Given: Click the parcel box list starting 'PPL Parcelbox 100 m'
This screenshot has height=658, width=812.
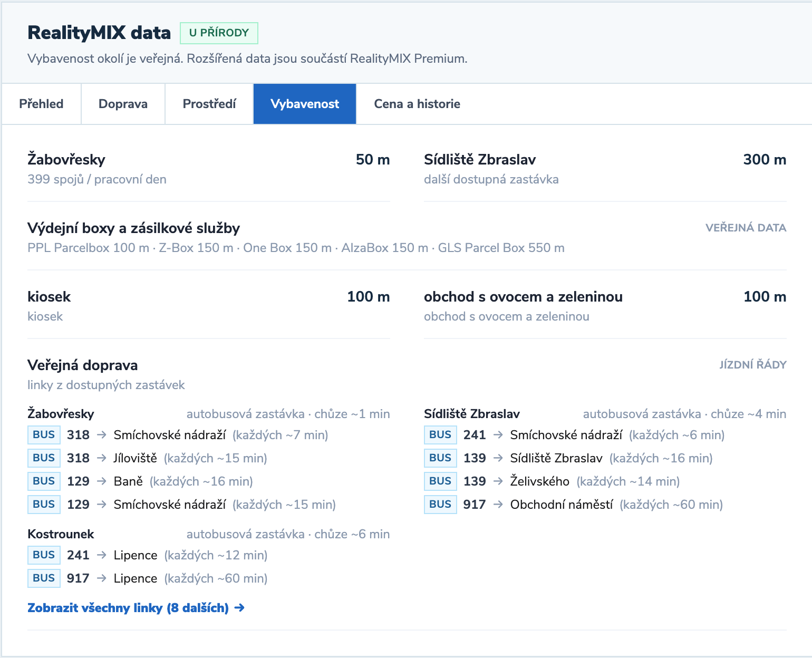Looking at the screenshot, I should pos(296,248).
